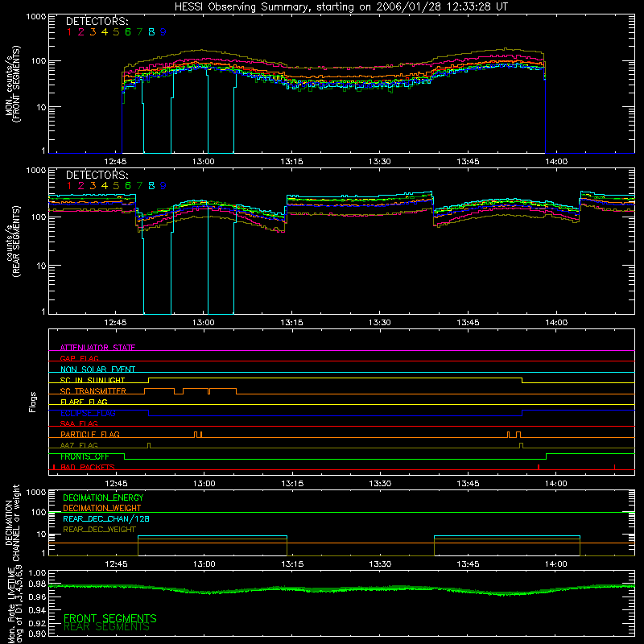Select olive detector 5 in rear segments legend
Screen dimensions: 644x644
coord(116,186)
